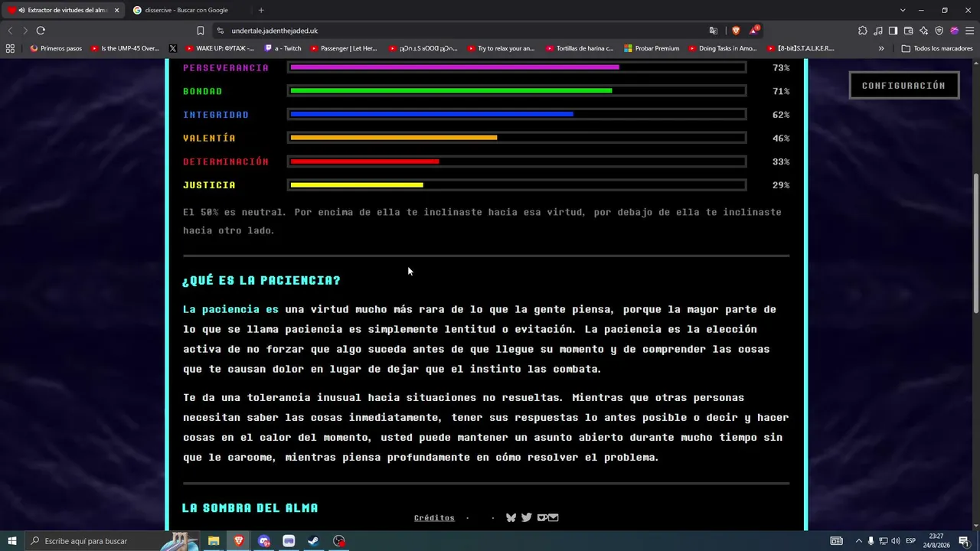The width and height of the screenshot is (980, 551).
Task: Open the CONFIGURACIÓN button
Action: click(x=903, y=86)
